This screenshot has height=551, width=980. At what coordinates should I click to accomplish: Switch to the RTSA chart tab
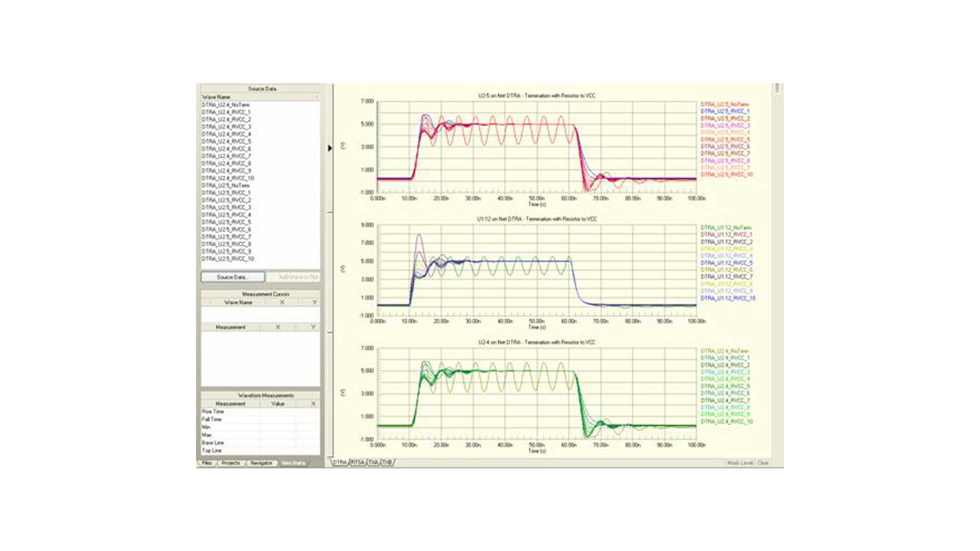point(358,463)
